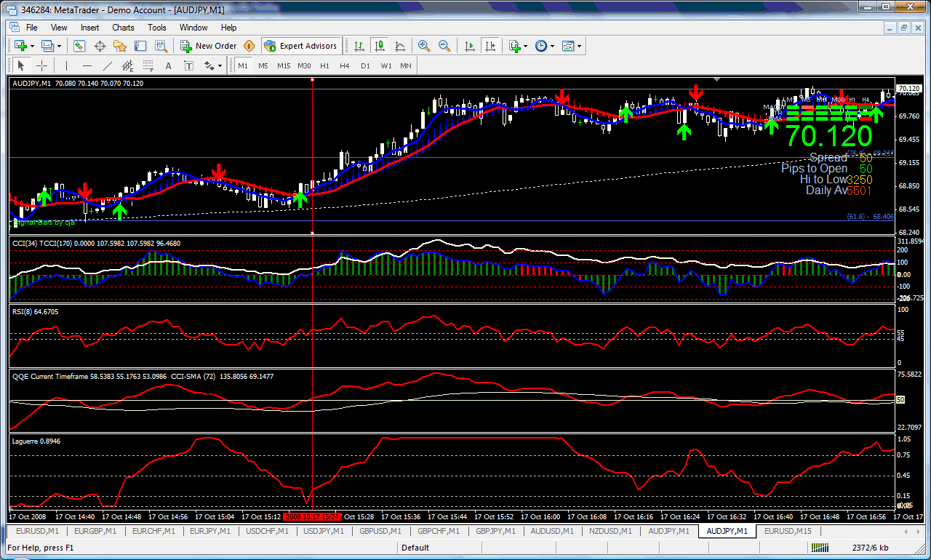This screenshot has width=931, height=560.
Task: Expand the Periods dropdown arrow
Action: pyautogui.click(x=553, y=46)
